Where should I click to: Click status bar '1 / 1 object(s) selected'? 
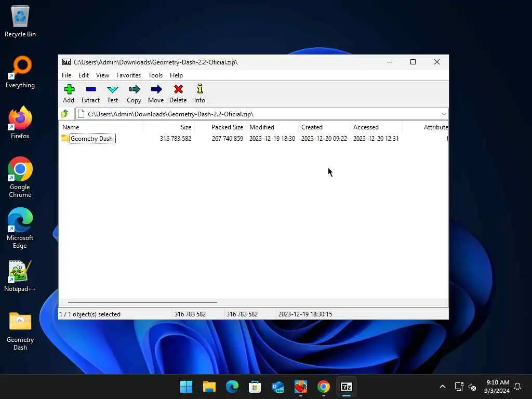click(x=90, y=314)
